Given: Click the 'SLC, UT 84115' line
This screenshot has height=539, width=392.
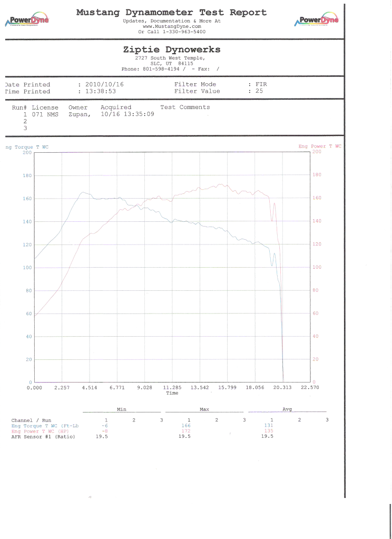Looking at the screenshot, I should (172, 64).
